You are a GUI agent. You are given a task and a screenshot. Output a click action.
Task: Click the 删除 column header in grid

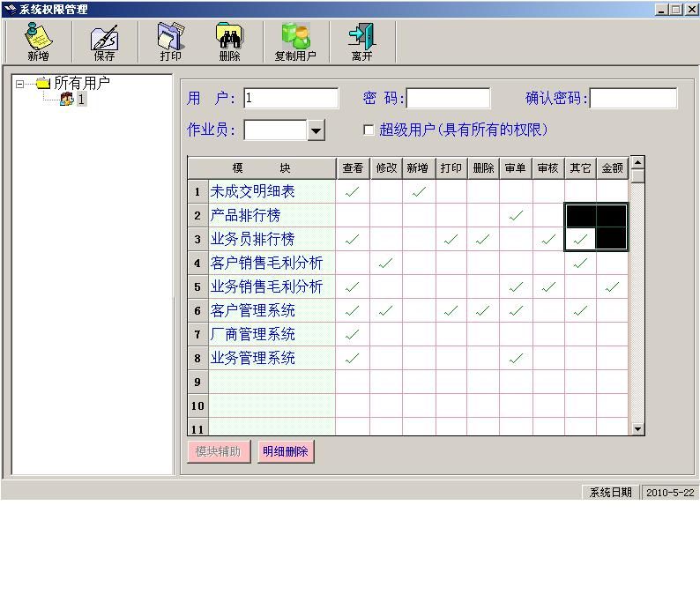click(x=483, y=167)
